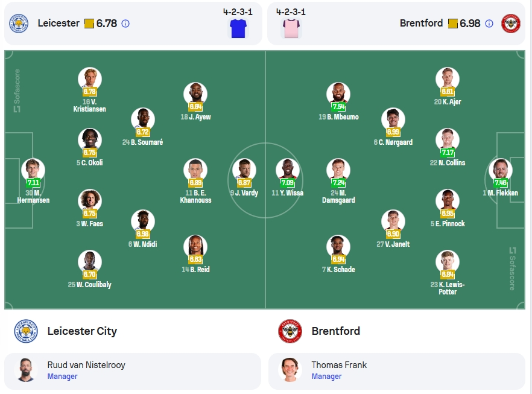532x394 pixels.
Task: Click the info icon beside Leicester rating
Action: pos(125,24)
